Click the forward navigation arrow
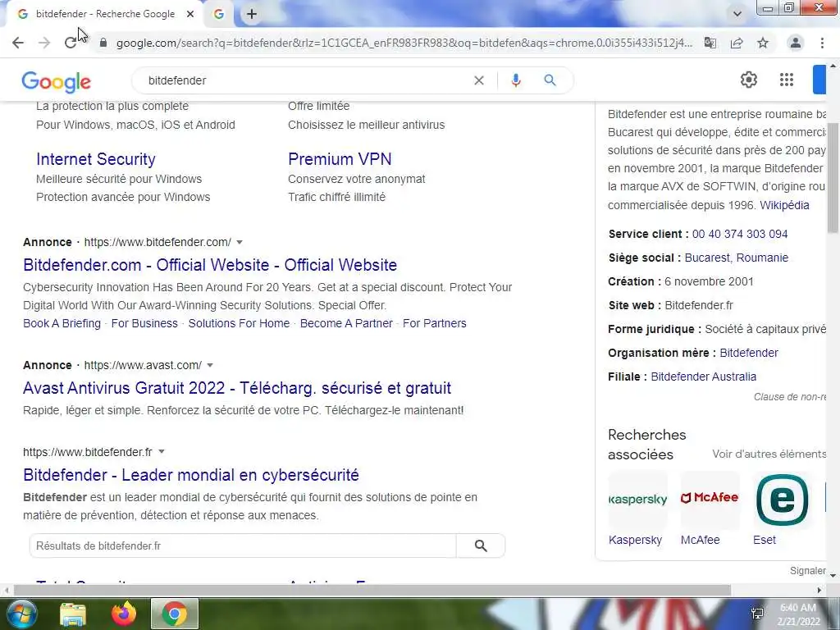The height and width of the screenshot is (630, 840). (x=44, y=43)
